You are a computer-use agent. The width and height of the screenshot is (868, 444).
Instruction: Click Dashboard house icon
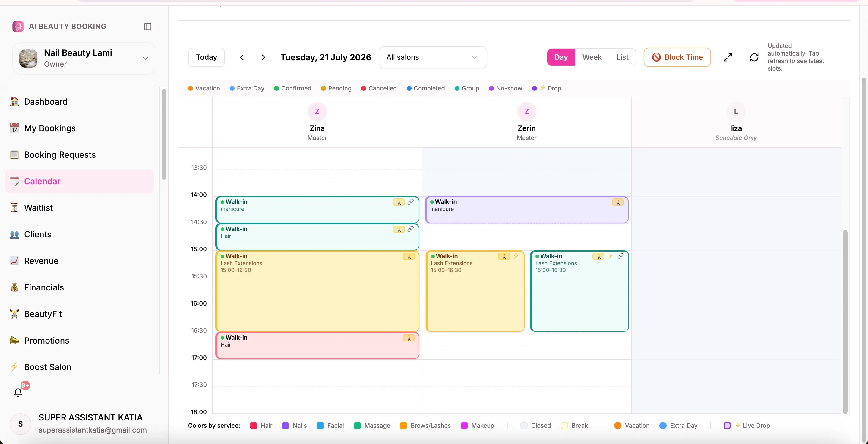click(x=14, y=101)
